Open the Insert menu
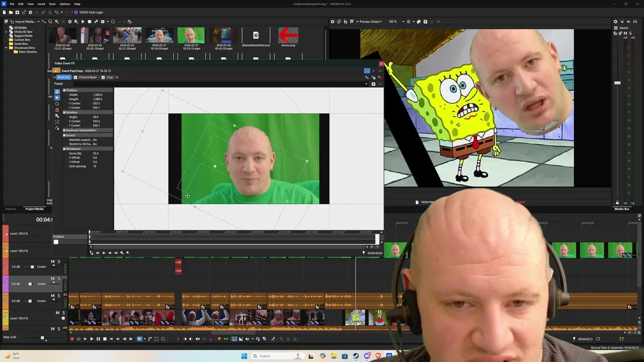This screenshot has height=362, width=644. (x=41, y=4)
